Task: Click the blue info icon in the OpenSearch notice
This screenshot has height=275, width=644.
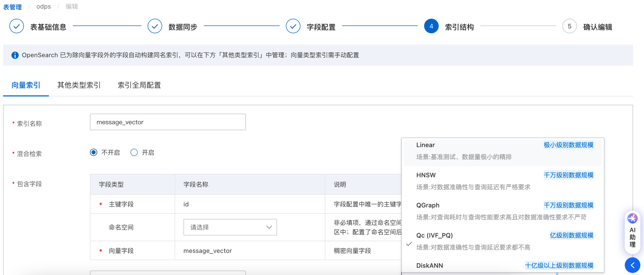Action: pyautogui.click(x=15, y=55)
